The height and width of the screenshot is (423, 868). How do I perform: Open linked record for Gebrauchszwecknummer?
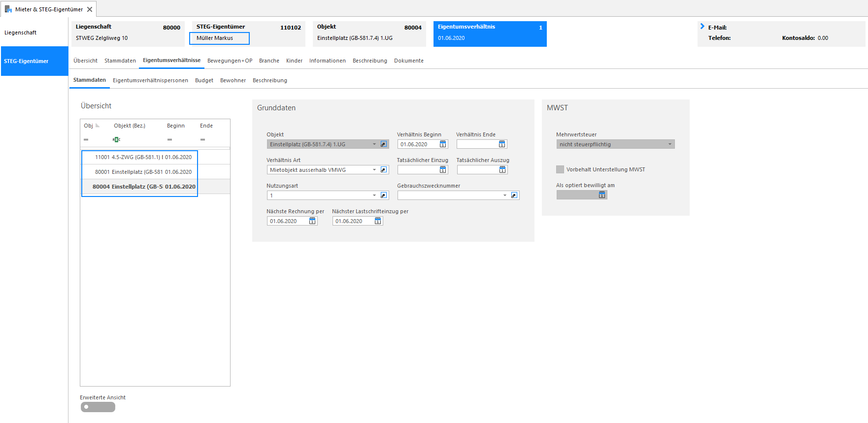pyautogui.click(x=514, y=195)
